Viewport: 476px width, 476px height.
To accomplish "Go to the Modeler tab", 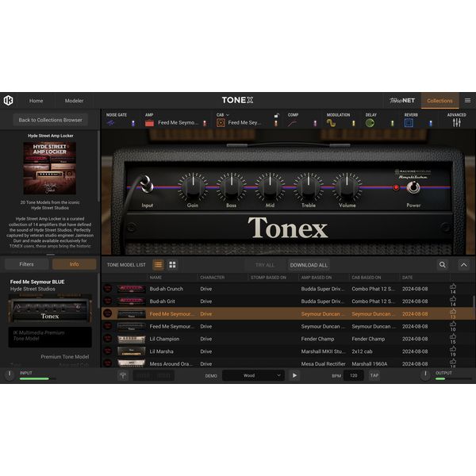I will click(x=74, y=101).
